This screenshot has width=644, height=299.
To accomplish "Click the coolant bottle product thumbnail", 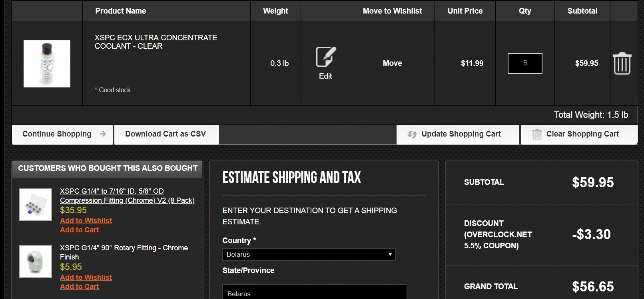I will 47,64.
